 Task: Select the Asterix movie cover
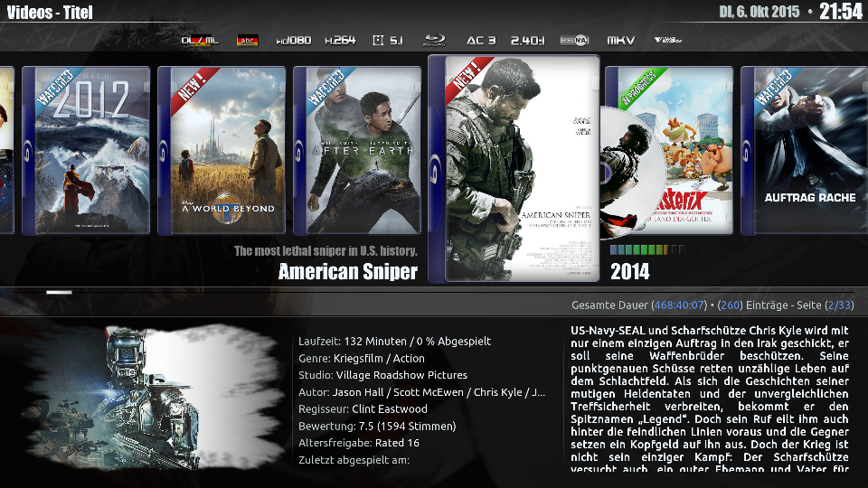coord(694,151)
